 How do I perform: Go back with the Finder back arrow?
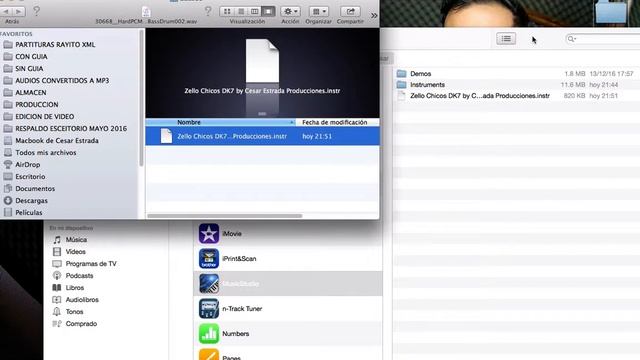(x=6, y=12)
